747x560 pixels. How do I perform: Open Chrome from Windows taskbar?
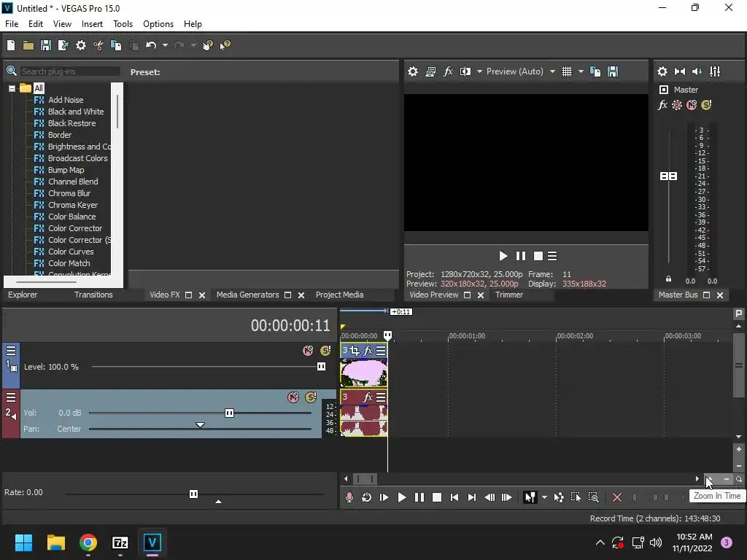tap(88, 542)
